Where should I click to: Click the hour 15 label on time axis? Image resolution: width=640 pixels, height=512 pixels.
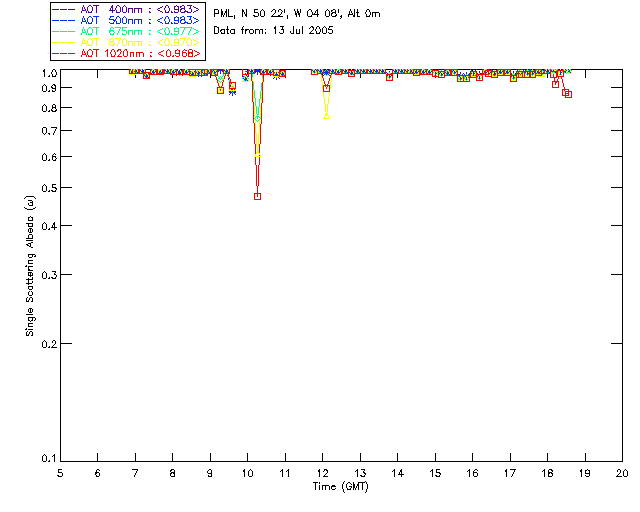pyautogui.click(x=435, y=473)
